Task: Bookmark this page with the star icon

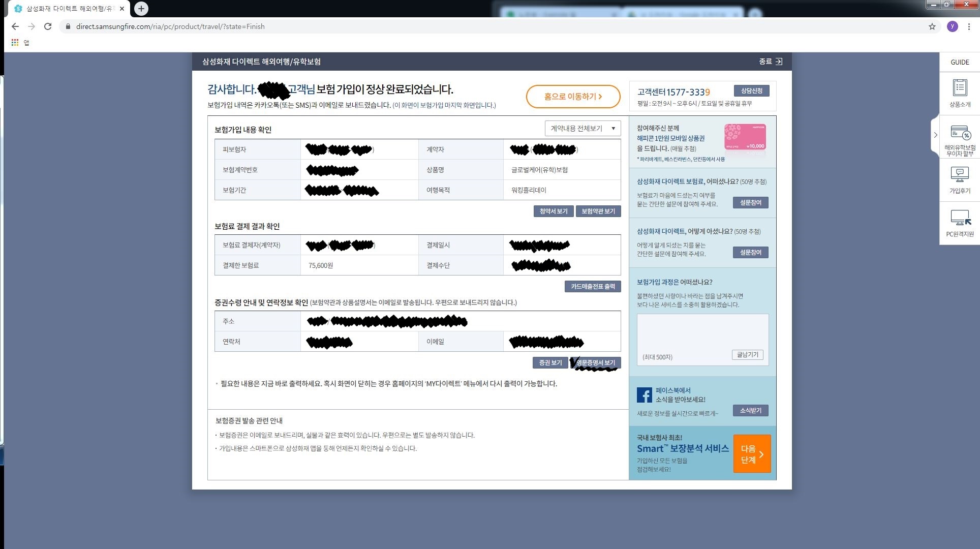Action: 932,26
